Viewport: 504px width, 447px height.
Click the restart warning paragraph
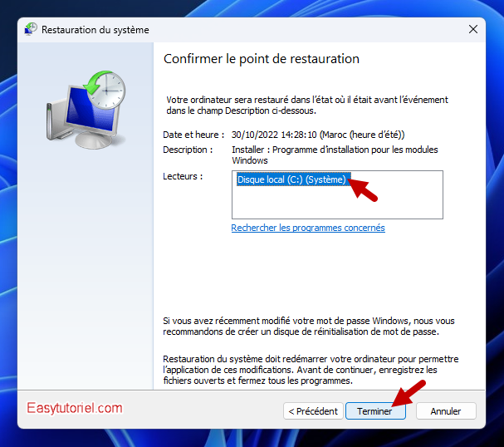click(311, 370)
